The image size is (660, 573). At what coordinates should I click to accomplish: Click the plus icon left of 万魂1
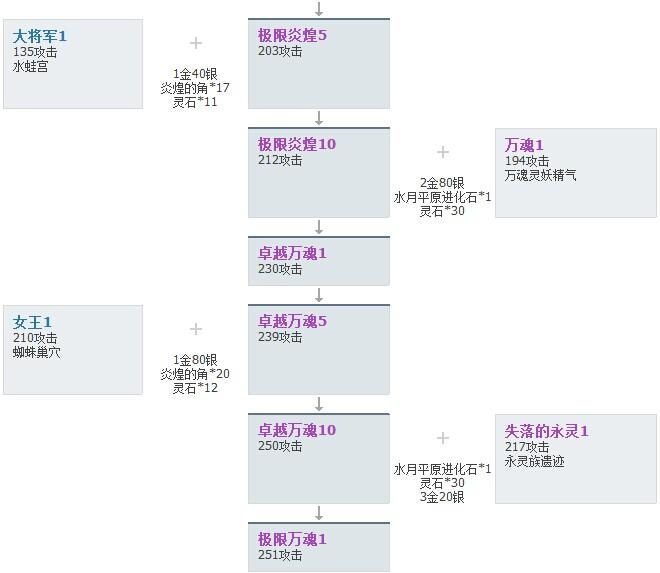point(443,152)
